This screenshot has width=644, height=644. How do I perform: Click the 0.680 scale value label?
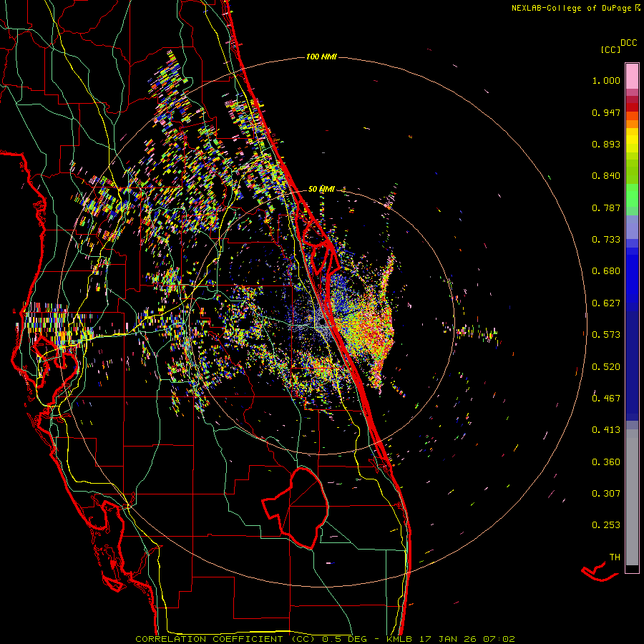tap(606, 271)
